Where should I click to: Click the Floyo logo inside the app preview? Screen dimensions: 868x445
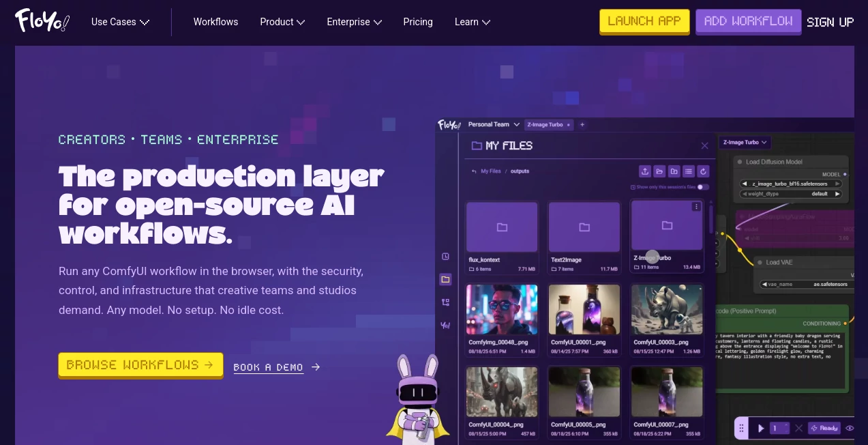point(449,125)
